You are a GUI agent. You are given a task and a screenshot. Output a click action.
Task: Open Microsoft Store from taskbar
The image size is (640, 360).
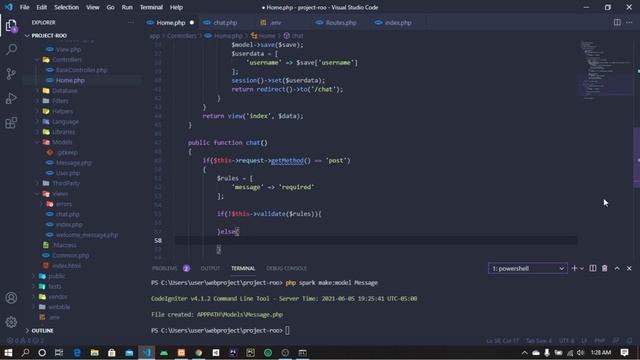[x=111, y=353]
